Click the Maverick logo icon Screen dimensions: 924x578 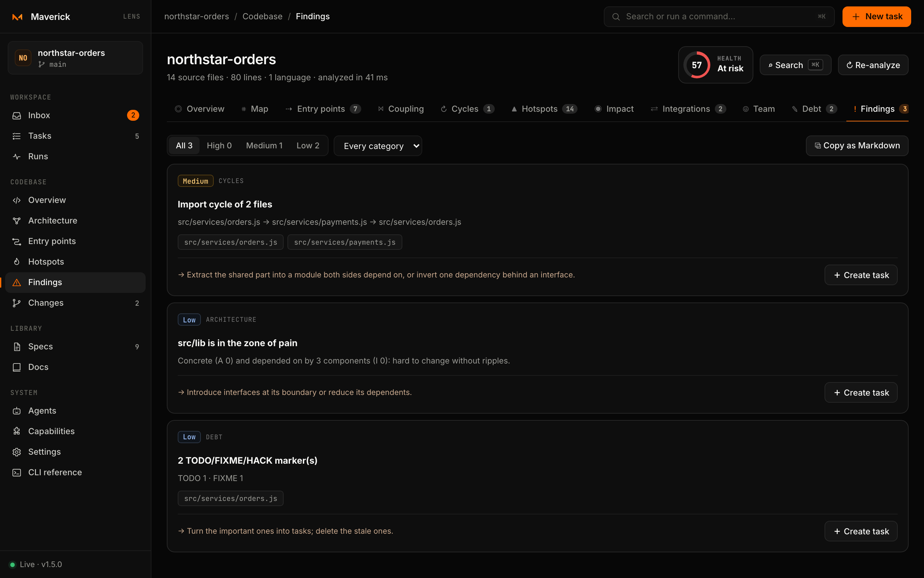coord(18,17)
